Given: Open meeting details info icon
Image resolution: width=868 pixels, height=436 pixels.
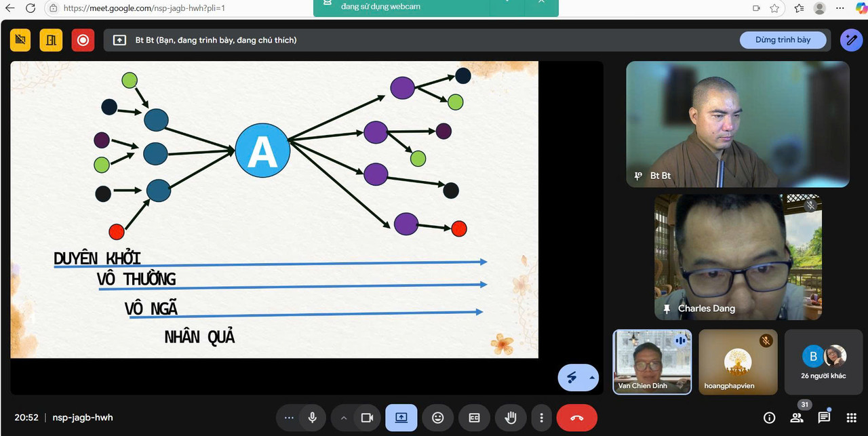Looking at the screenshot, I should click(769, 418).
